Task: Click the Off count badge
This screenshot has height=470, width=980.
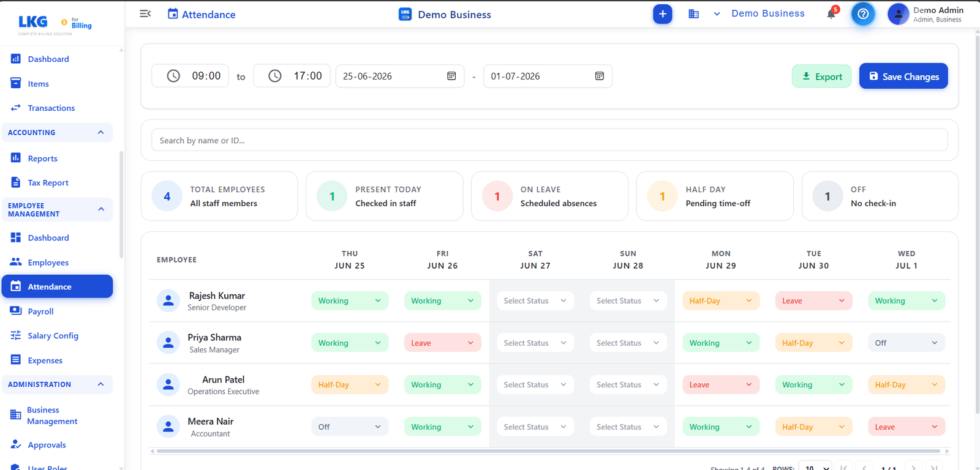Action: click(827, 196)
